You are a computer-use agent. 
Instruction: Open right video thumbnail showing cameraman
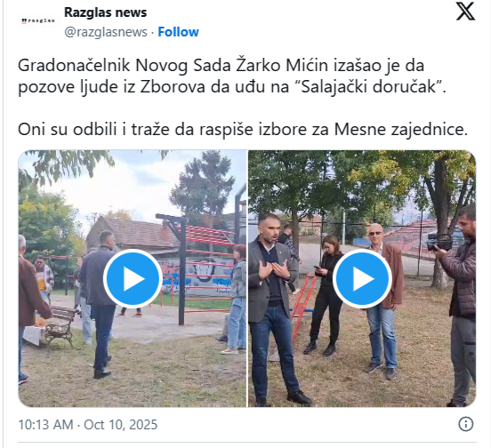[362, 278]
